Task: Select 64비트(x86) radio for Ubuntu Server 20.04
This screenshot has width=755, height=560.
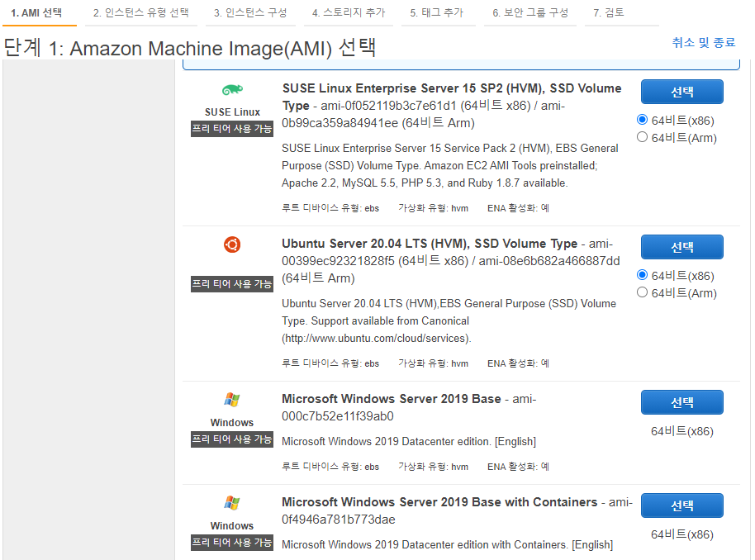Action: point(642,275)
